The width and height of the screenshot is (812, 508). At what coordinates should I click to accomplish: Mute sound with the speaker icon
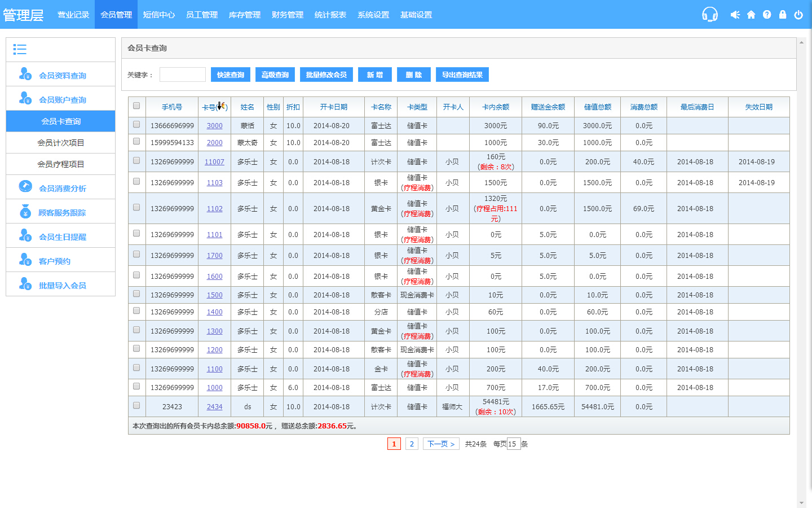click(735, 15)
